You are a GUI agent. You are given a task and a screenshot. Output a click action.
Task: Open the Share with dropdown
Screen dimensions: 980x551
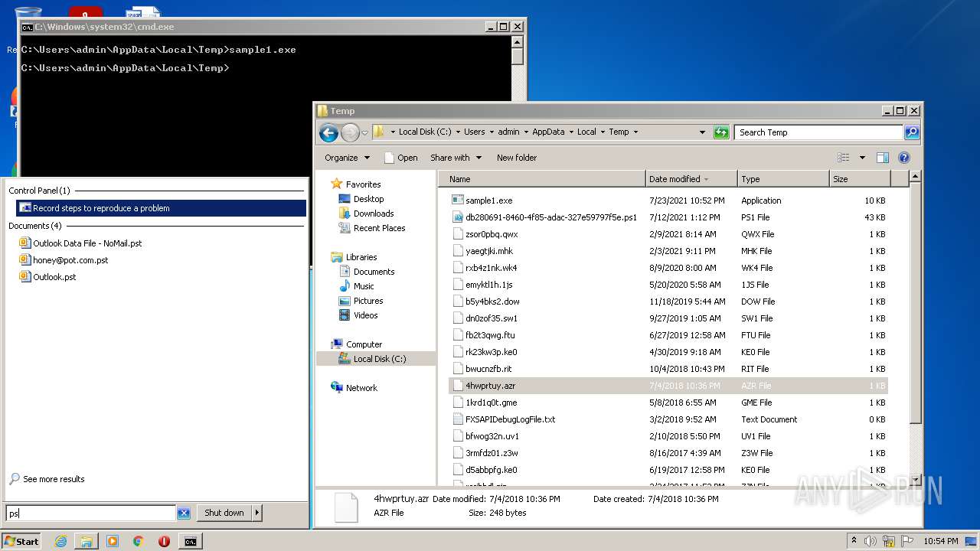click(456, 158)
